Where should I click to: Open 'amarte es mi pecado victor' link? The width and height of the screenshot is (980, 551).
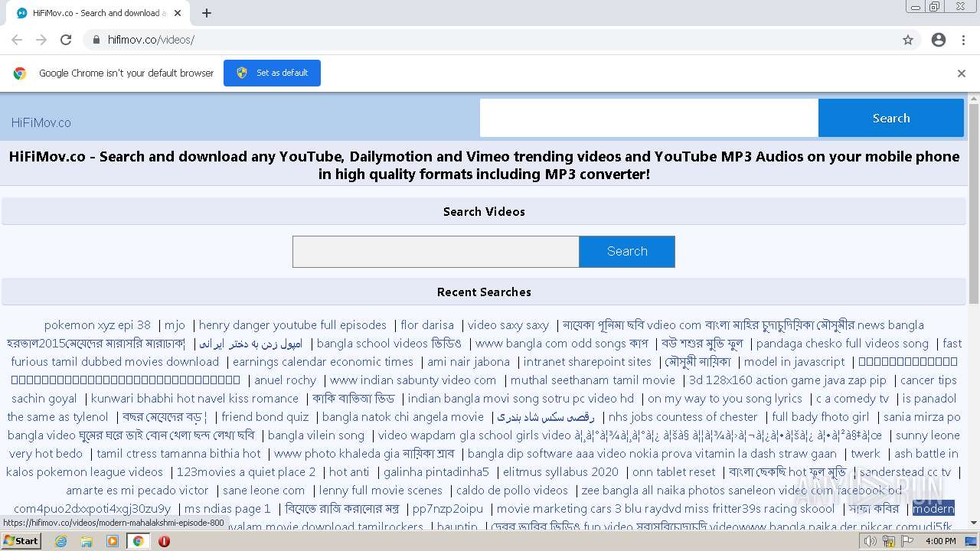(137, 491)
